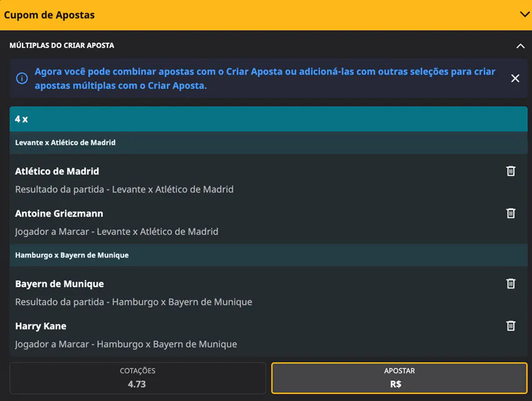The image size is (532, 401).
Task: Select the Antoine Griezmann selection name
Action: coord(59,214)
